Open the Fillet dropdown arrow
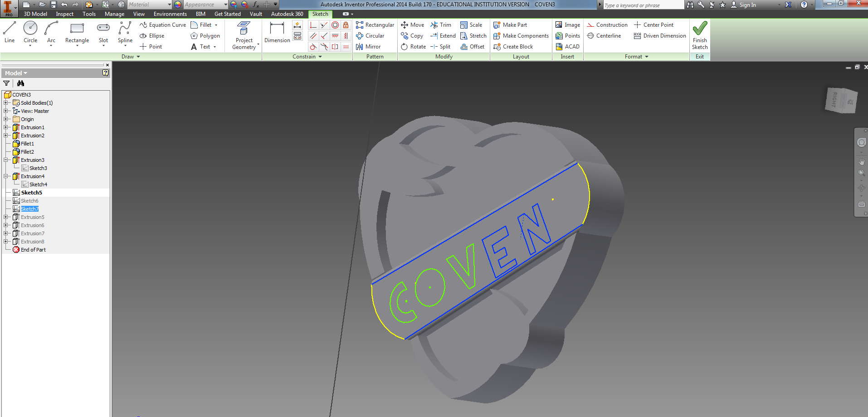Image resolution: width=868 pixels, height=417 pixels. coord(216,25)
